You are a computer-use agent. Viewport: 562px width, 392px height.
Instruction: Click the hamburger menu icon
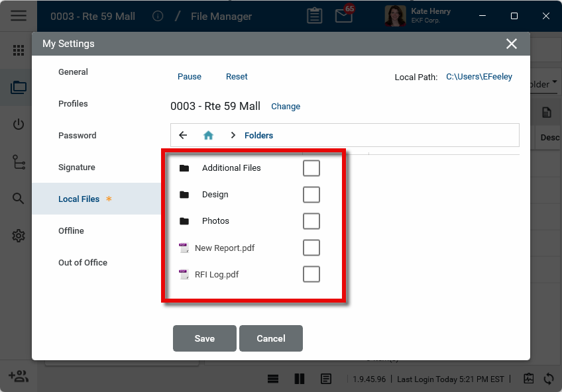coord(19,16)
